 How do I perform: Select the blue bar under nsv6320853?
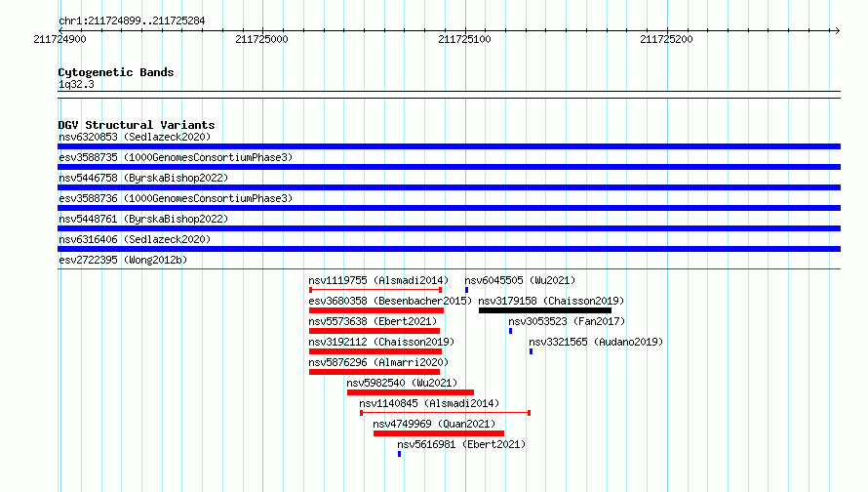tap(449, 146)
